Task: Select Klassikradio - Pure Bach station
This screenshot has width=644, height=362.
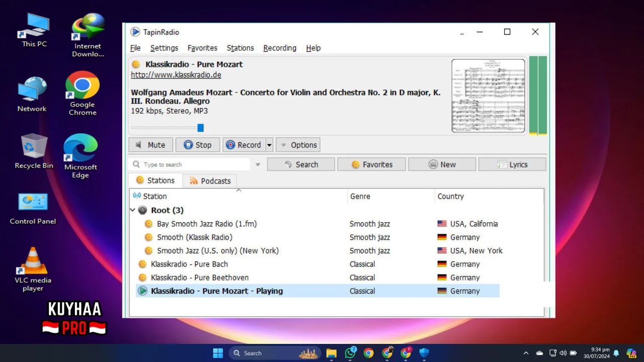Action: point(189,264)
